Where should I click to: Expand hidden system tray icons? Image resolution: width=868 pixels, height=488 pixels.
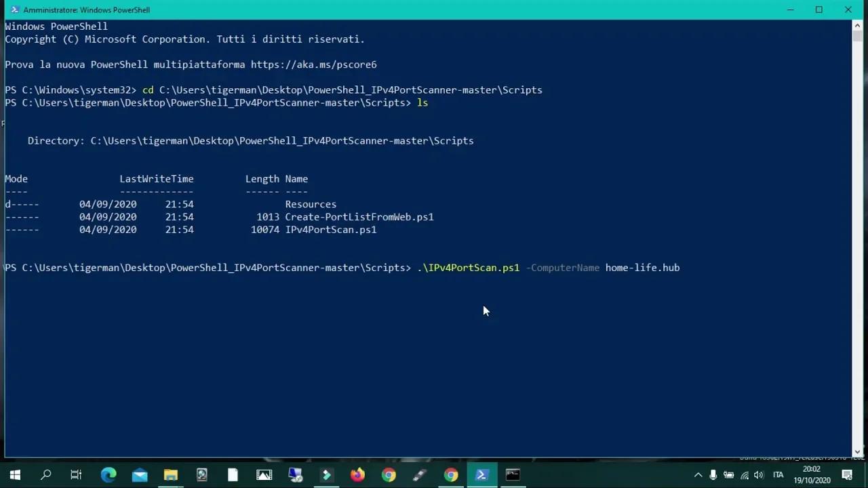(698, 474)
